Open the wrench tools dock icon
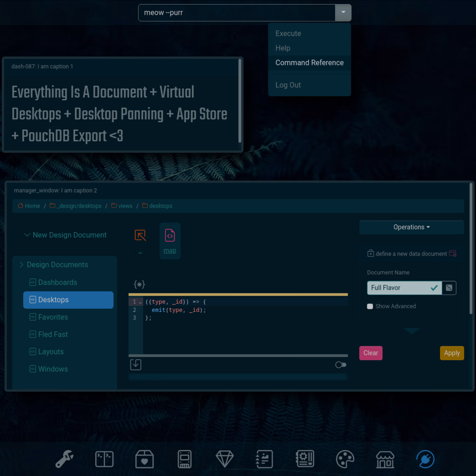This screenshot has width=476, height=476. pos(64,459)
